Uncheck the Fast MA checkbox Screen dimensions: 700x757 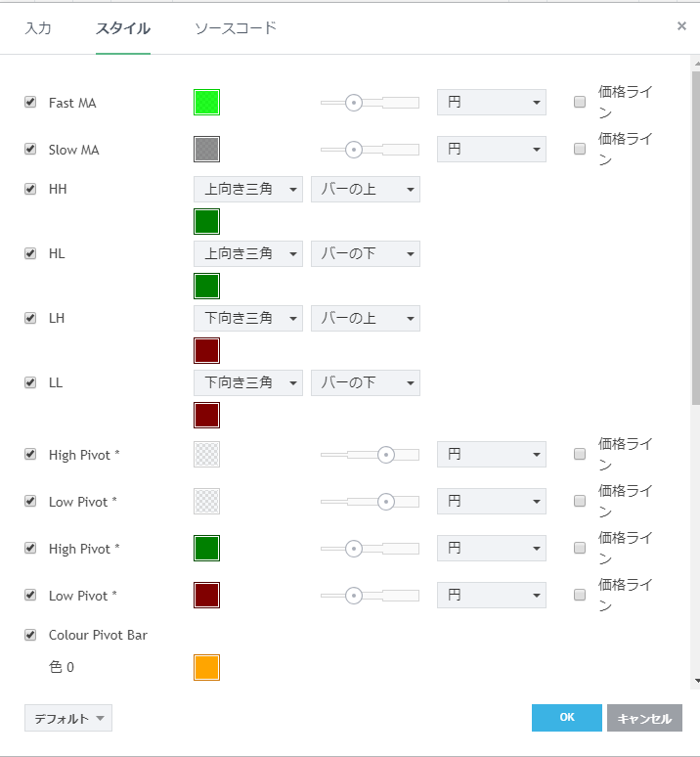point(30,102)
